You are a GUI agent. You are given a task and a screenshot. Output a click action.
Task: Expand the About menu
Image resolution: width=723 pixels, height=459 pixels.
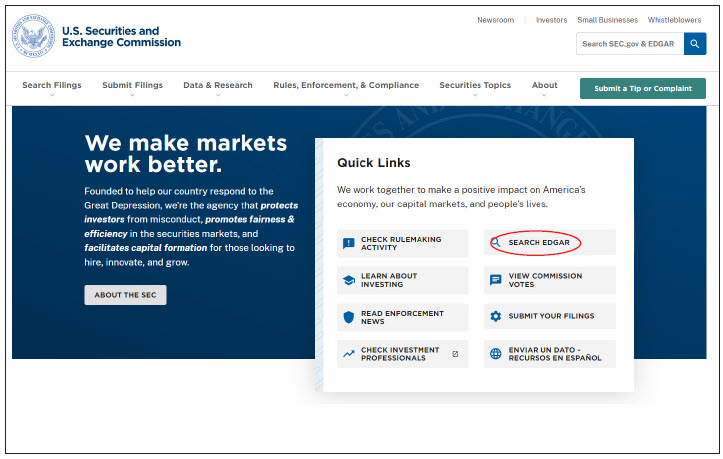click(545, 87)
